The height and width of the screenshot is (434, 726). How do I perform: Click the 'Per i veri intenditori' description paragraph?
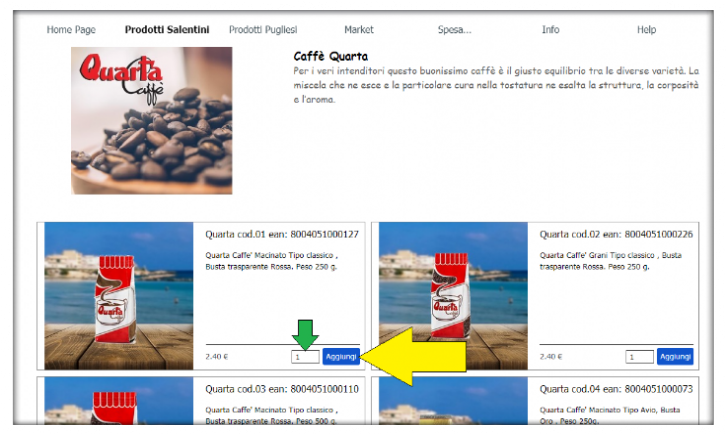[x=496, y=85]
